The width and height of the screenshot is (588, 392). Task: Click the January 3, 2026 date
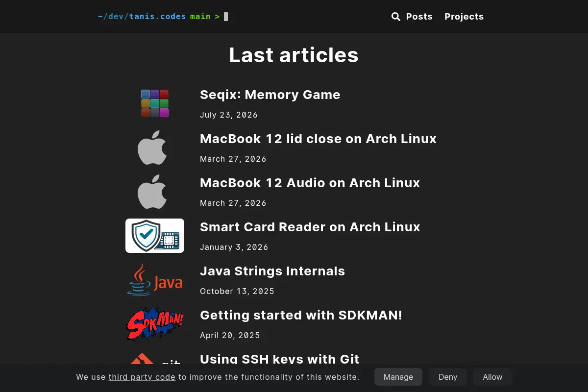[x=234, y=247]
